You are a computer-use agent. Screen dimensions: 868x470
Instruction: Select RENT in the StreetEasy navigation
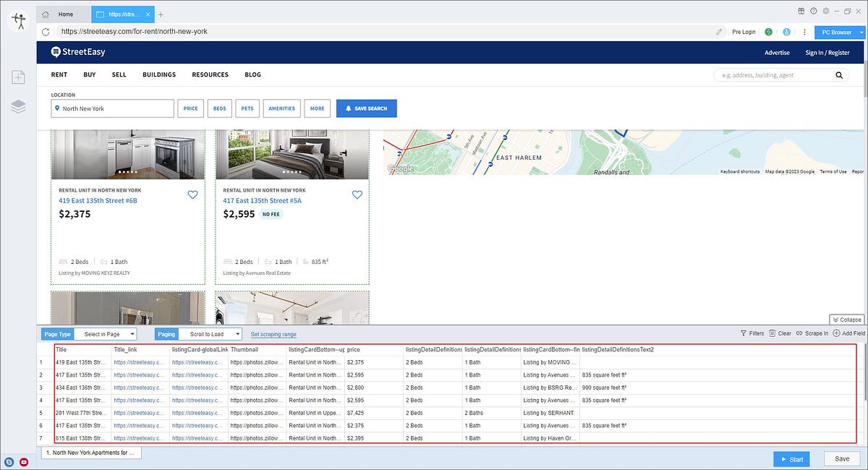[59, 74]
